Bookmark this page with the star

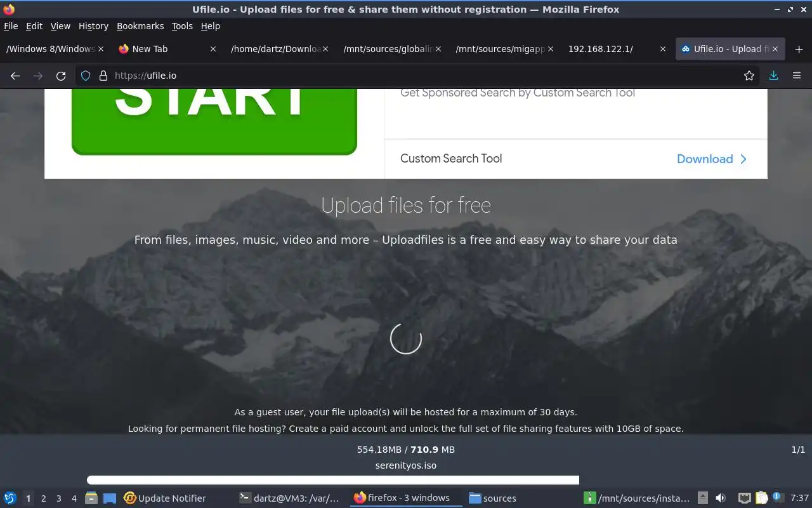(749, 76)
